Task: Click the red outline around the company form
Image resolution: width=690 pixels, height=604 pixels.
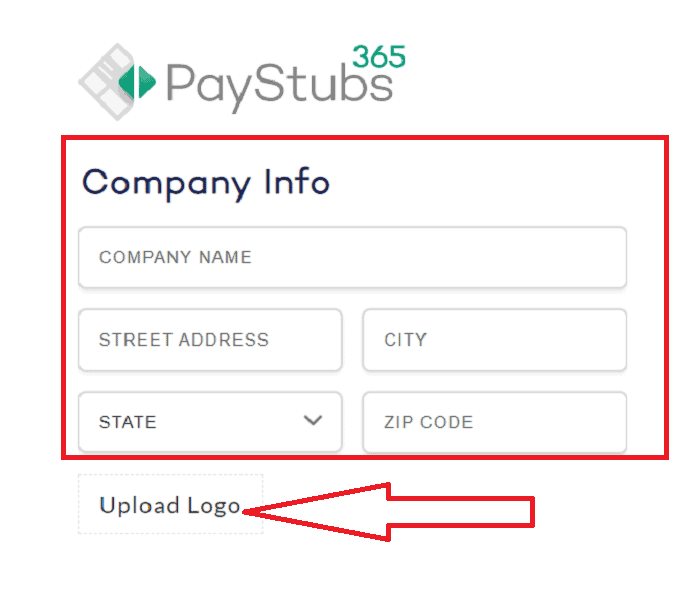Action: (365, 138)
